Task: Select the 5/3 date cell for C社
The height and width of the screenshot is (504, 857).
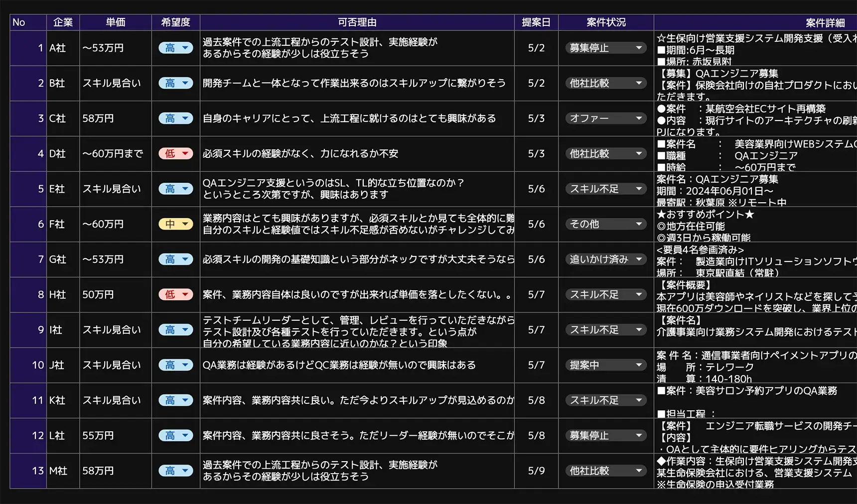Action: [x=536, y=119]
